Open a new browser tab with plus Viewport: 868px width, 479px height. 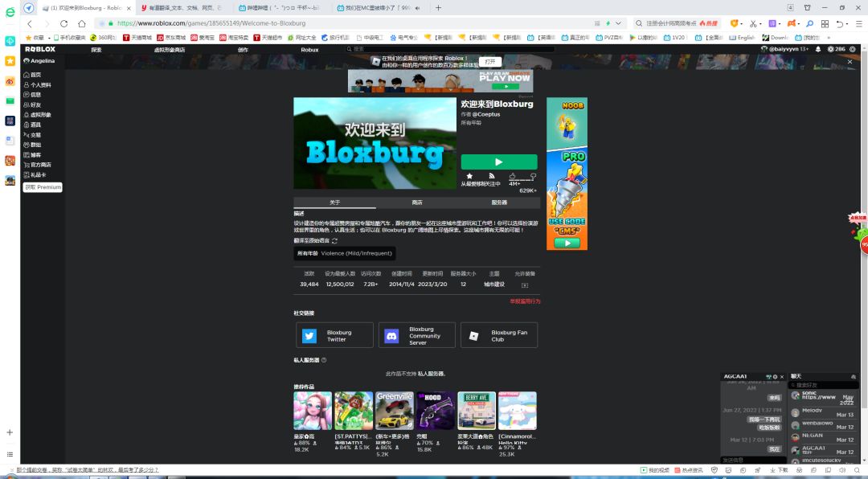click(x=439, y=8)
